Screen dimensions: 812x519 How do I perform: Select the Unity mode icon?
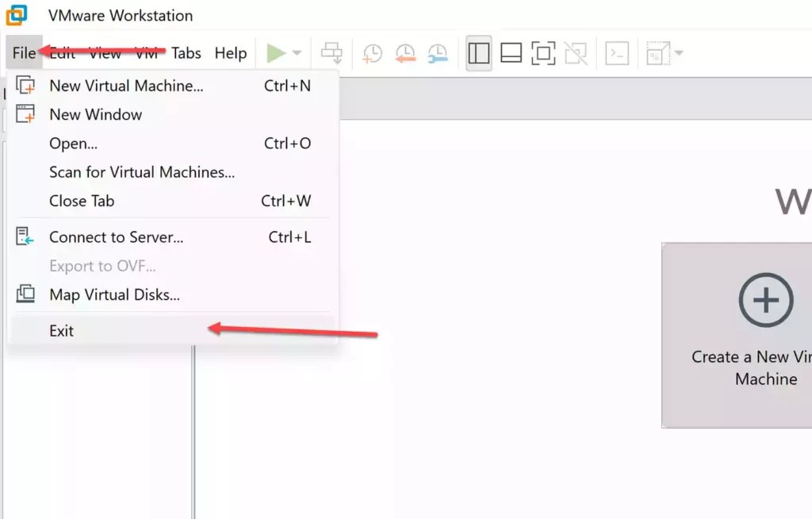pyautogui.click(x=576, y=52)
